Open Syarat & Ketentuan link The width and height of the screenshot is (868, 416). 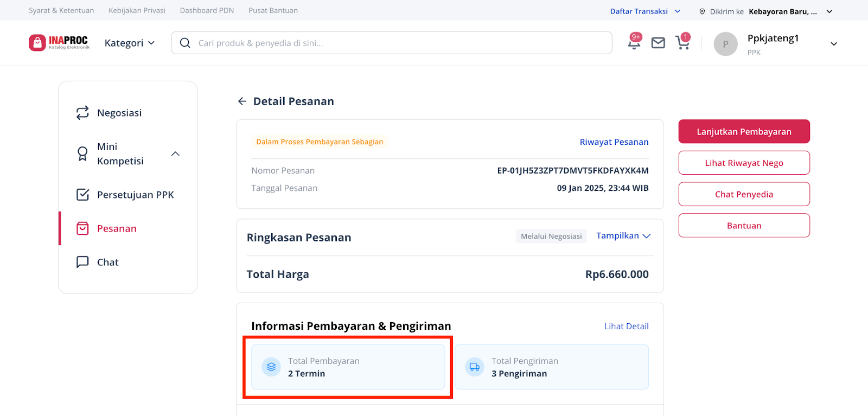[61, 10]
